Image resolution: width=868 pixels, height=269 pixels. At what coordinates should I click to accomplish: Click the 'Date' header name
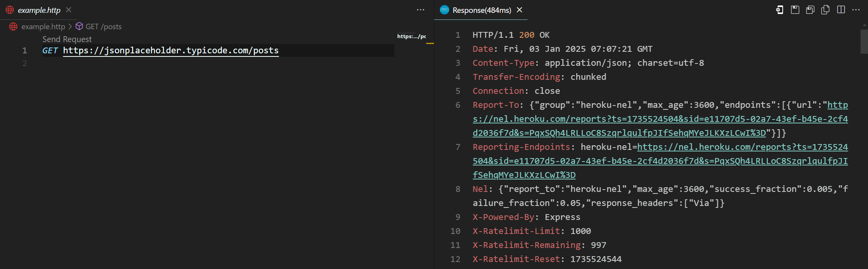tap(483, 49)
